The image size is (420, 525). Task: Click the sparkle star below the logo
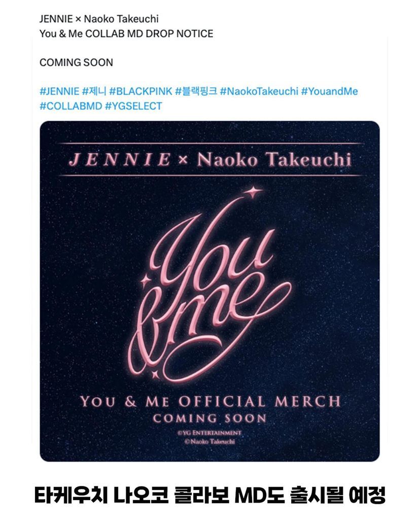click(x=155, y=375)
